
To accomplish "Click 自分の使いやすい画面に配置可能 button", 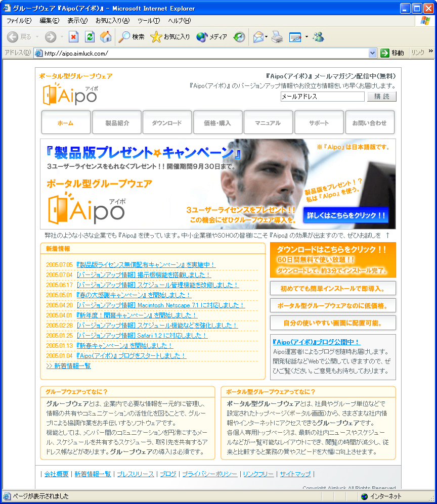I will [333, 323].
